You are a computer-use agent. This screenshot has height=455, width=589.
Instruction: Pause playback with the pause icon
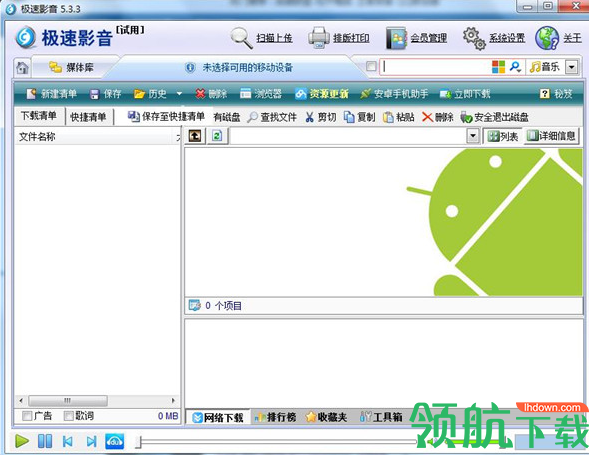tap(45, 441)
